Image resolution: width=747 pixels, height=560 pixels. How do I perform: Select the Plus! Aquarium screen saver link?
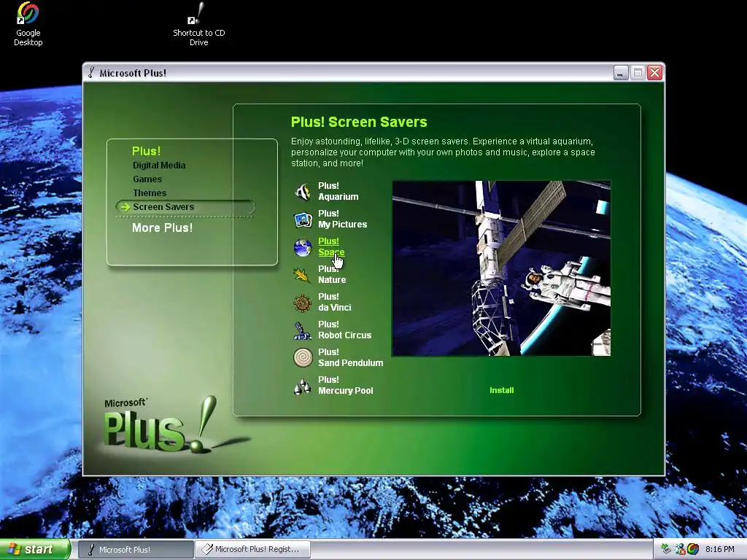tap(338, 192)
